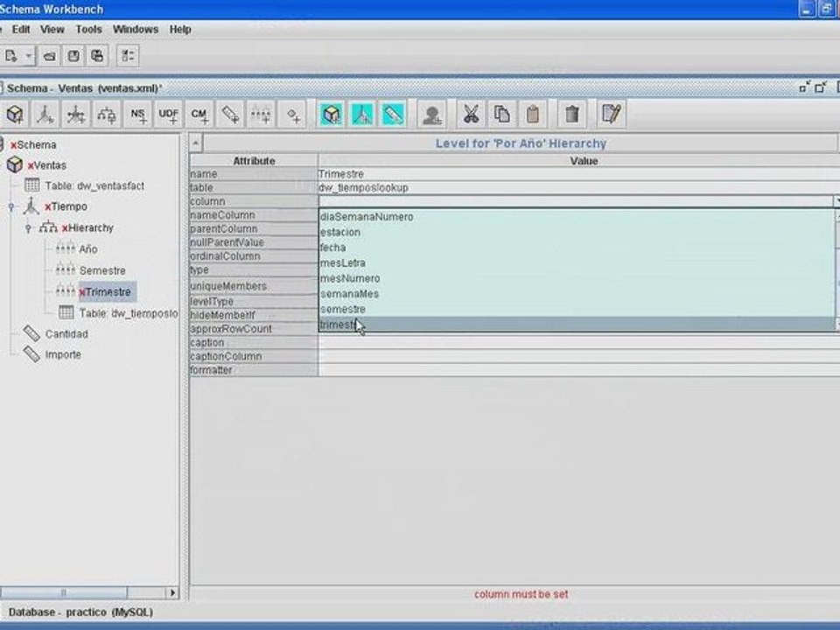Viewport: 840px width, 630px height.
Task: Click the tree panel's horizontal scrollbar right arrow
Action: coord(172,592)
